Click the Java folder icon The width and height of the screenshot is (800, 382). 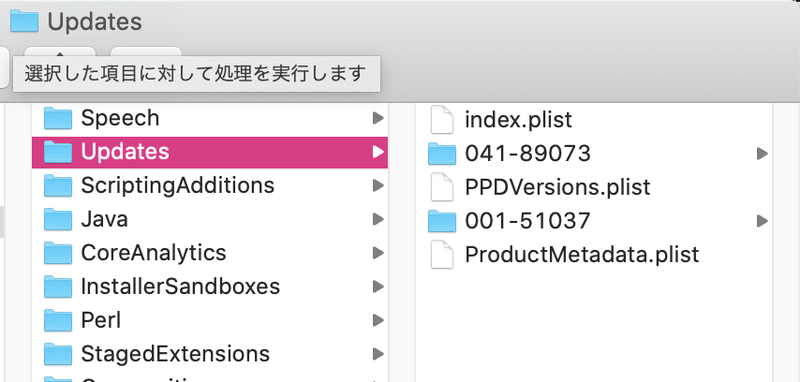tap(58, 219)
